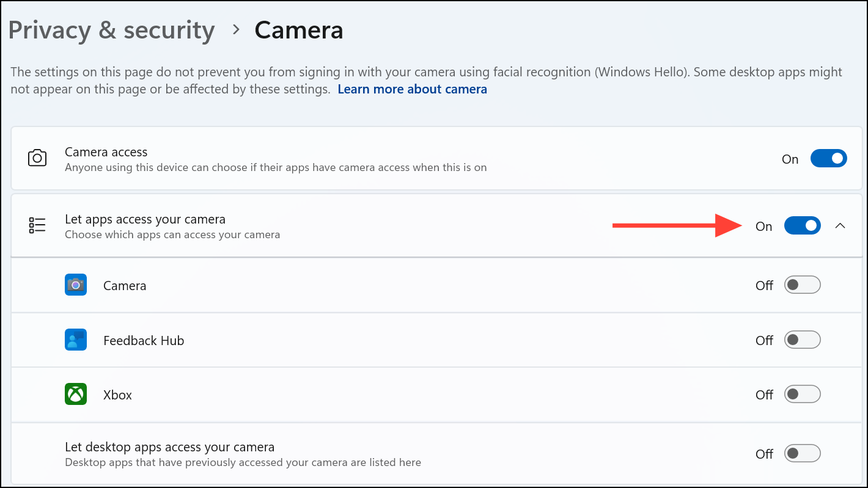Turn off the Camera access toggle
868x488 pixels.
(829, 159)
